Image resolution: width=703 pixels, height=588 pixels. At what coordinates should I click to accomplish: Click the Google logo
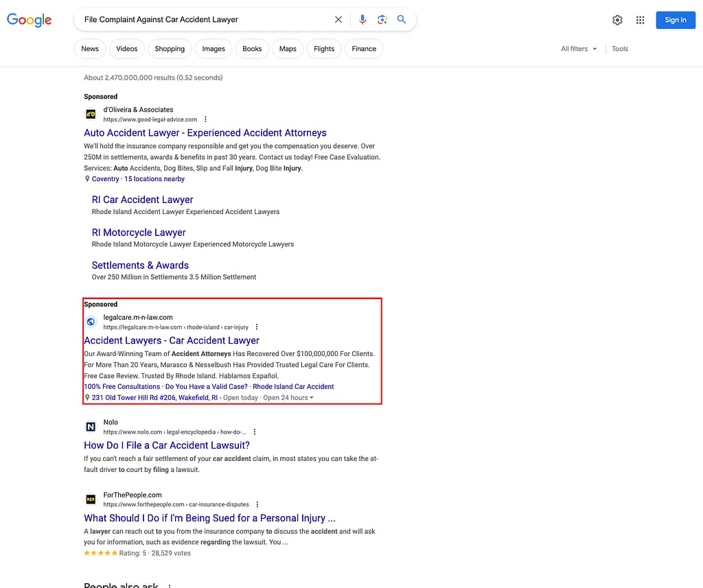tap(29, 20)
